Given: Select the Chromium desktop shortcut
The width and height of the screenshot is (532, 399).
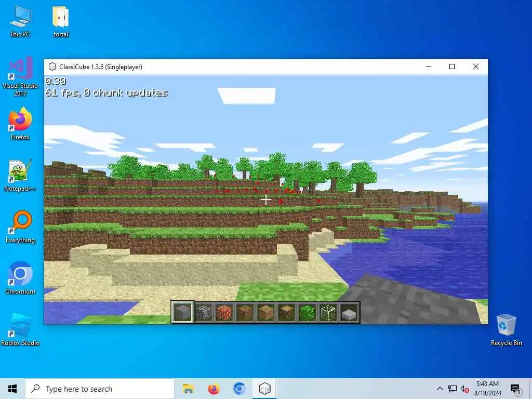Looking at the screenshot, I should click(20, 278).
